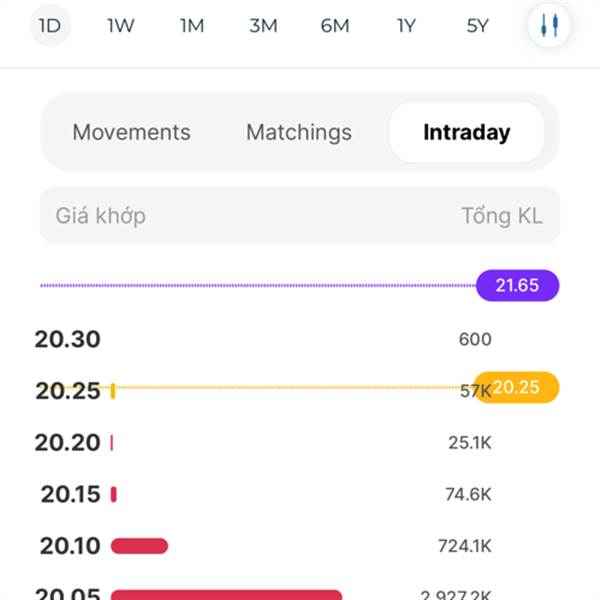Select the 1W time range
600x600 pixels.
(x=121, y=26)
